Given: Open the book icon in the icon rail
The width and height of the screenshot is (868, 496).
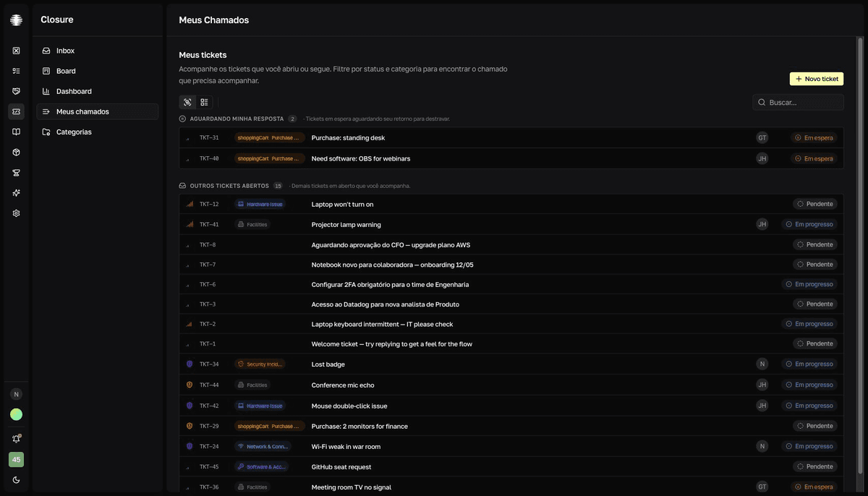Looking at the screenshot, I should tap(16, 132).
